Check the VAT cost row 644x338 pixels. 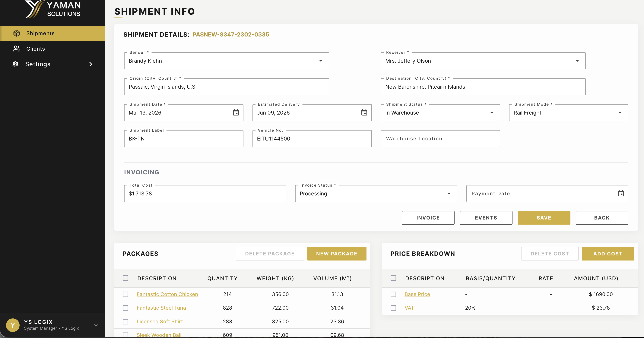point(394,308)
